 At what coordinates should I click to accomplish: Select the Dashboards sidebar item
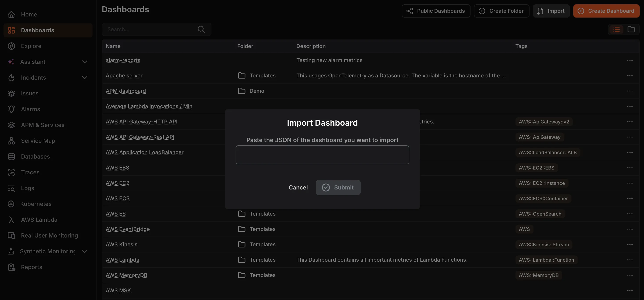coord(48,30)
